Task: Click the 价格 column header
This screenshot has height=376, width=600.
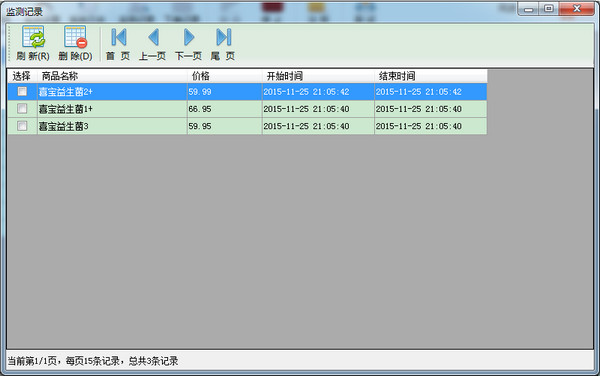Action: pos(225,76)
